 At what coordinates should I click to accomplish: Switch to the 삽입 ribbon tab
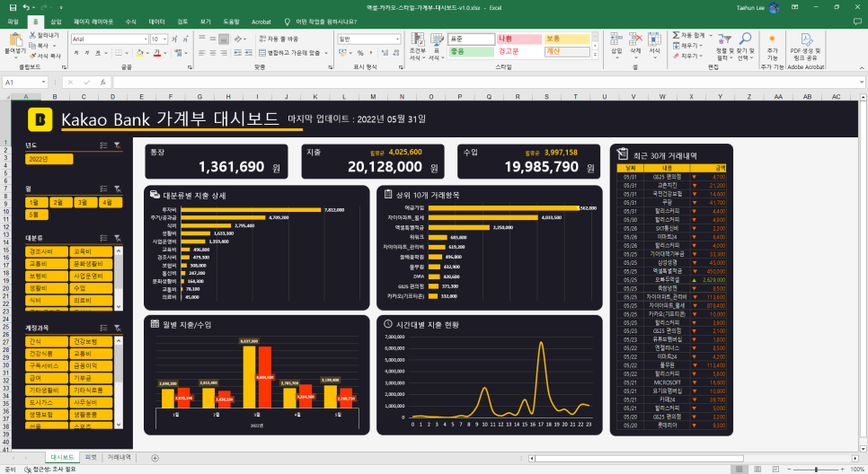[56, 22]
